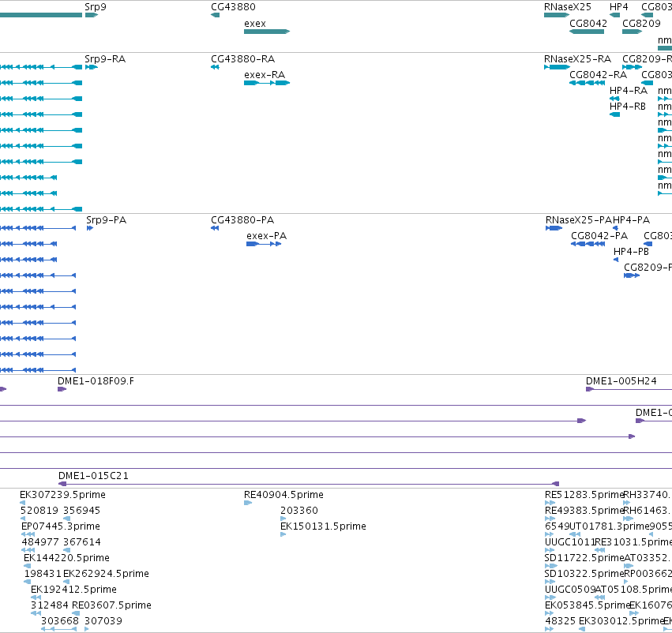Select the DME1-015C21 BAC label
The width and height of the screenshot is (672, 633).
pyautogui.click(x=93, y=475)
